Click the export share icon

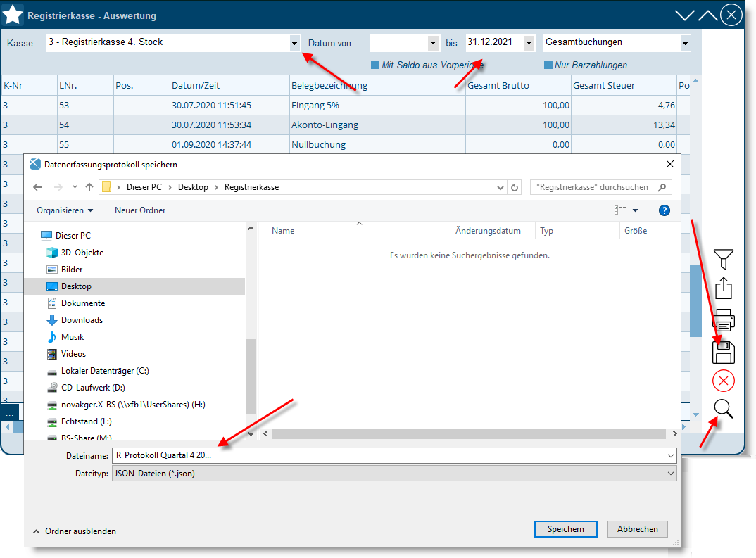point(724,288)
